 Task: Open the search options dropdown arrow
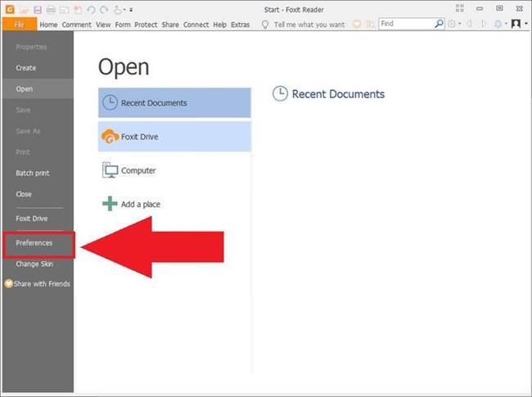coord(460,24)
